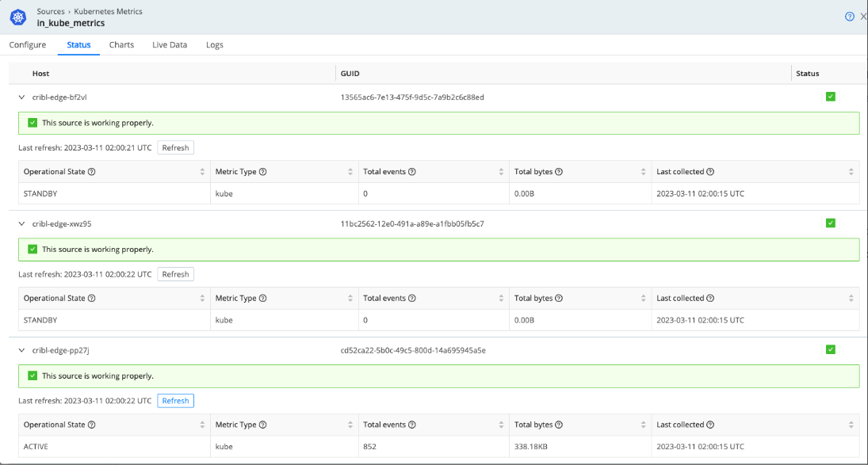Click status checkbox for cribl-edge-bf2vl row
Viewport: 868px width, 465px height.
tap(830, 97)
